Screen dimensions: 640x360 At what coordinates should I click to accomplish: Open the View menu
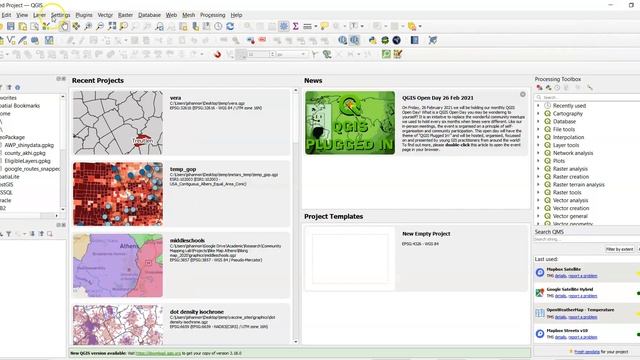click(22, 15)
